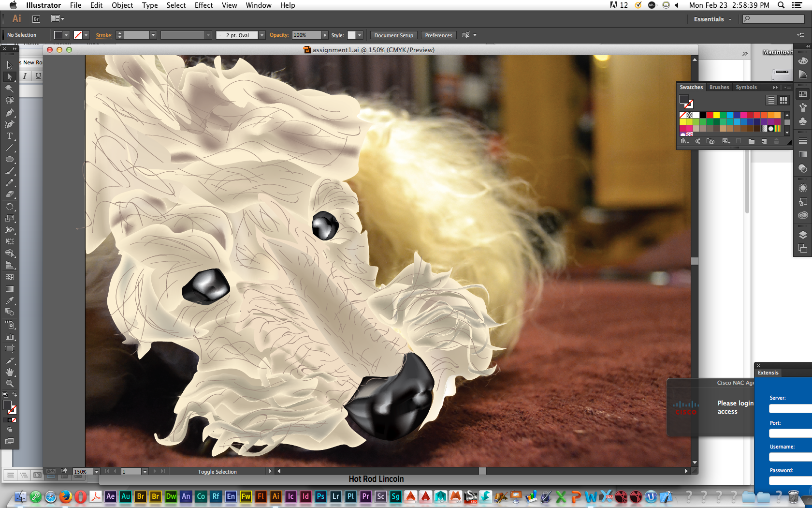Image resolution: width=812 pixels, height=508 pixels.
Task: Open the stroke weight dropdown
Action: click(153, 35)
